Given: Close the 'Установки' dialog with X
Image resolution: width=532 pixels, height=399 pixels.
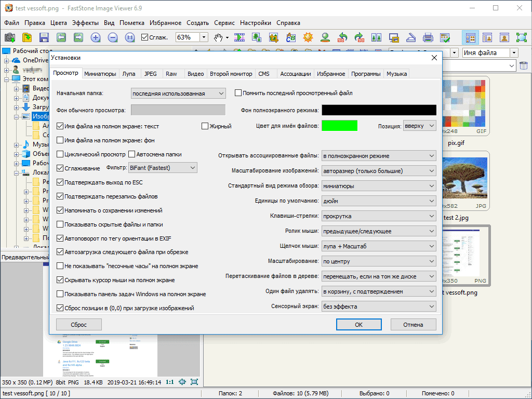Looking at the screenshot, I should (x=434, y=58).
